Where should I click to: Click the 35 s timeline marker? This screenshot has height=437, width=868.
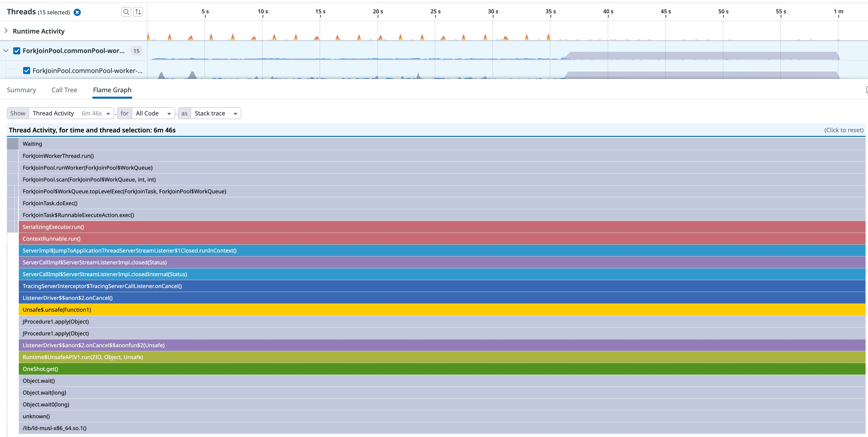[550, 11]
